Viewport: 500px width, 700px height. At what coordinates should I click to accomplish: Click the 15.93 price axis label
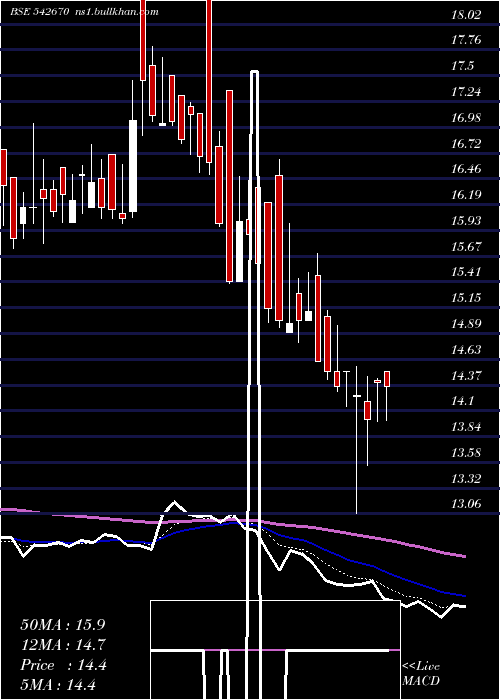(x=466, y=221)
